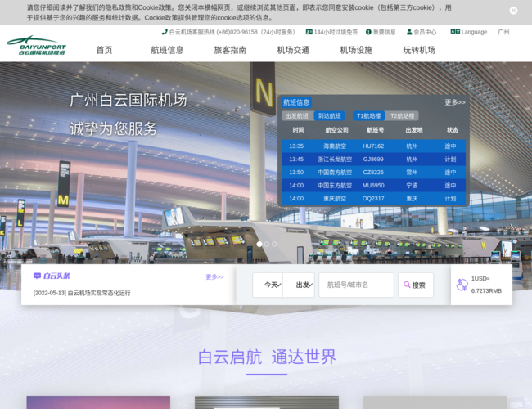Click 海南航空 airline cell
Image resolution: width=532 pixels, height=409 pixels.
click(335, 146)
